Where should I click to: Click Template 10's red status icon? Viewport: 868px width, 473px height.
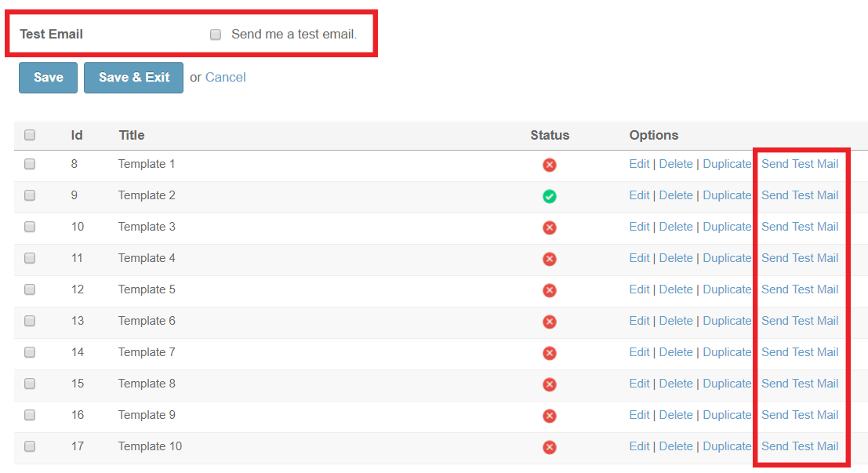coord(550,447)
